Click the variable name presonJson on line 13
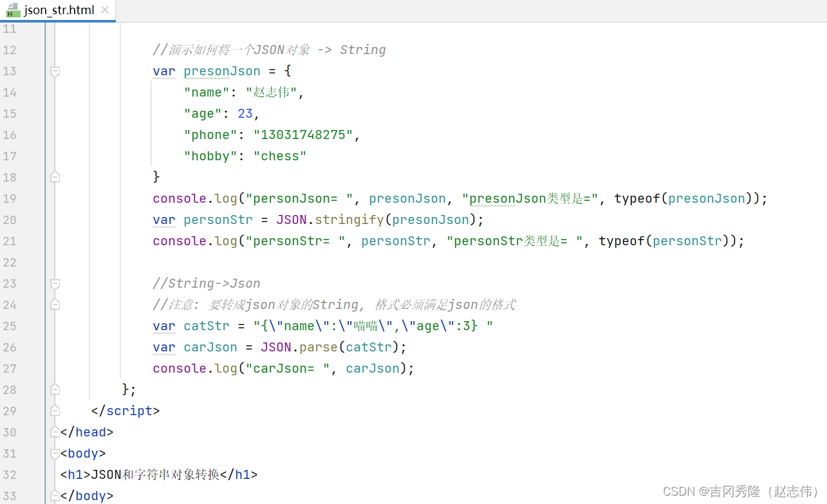 (222, 71)
